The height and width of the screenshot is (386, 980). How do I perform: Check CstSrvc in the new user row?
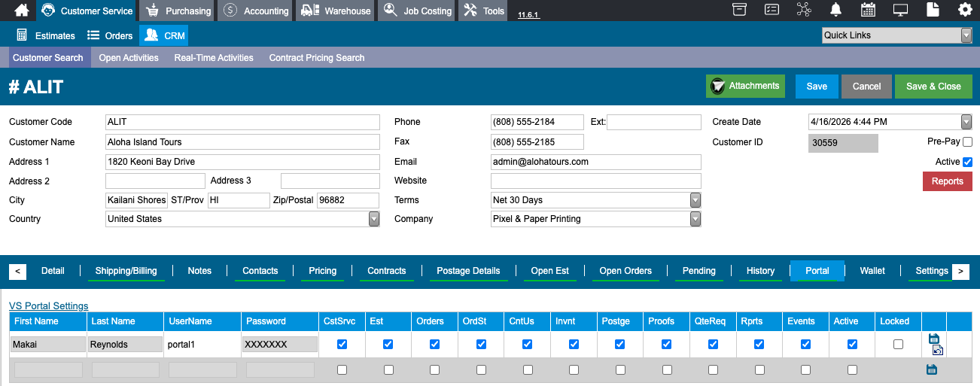342,369
